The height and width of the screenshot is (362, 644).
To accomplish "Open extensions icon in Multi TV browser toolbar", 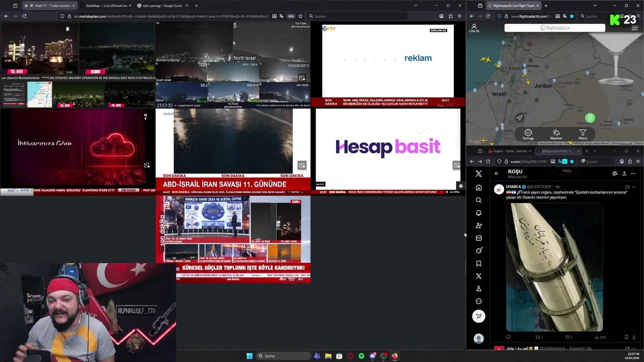I will (450, 16).
